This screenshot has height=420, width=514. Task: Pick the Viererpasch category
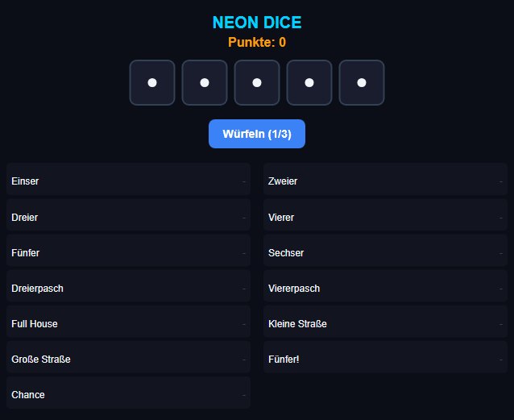click(x=385, y=286)
